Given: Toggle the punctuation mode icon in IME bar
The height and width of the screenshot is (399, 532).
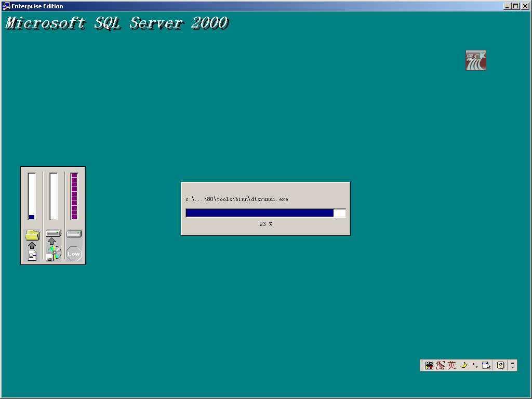Looking at the screenshot, I should click(475, 365).
